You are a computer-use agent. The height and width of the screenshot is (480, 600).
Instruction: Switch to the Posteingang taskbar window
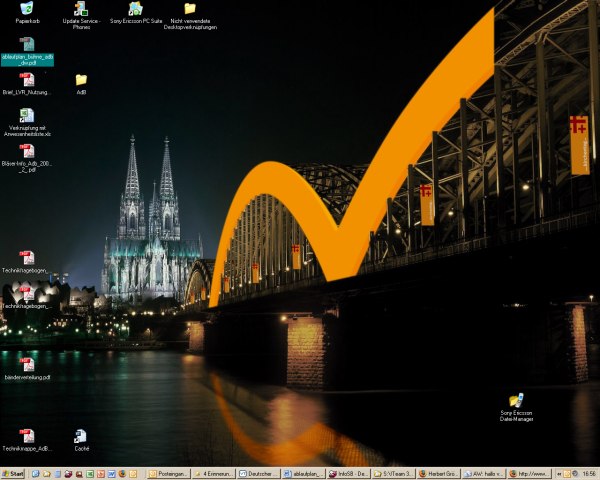[x=167, y=473]
